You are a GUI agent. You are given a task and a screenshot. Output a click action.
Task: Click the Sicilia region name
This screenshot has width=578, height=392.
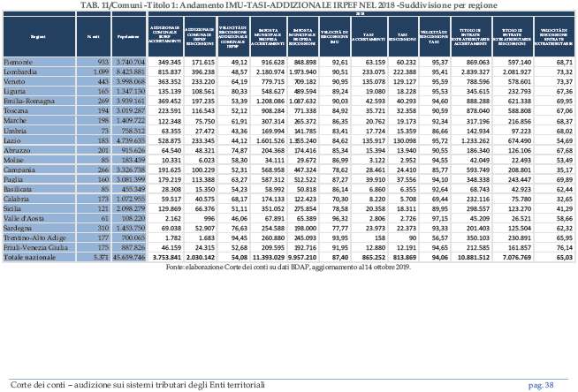click(x=12, y=208)
